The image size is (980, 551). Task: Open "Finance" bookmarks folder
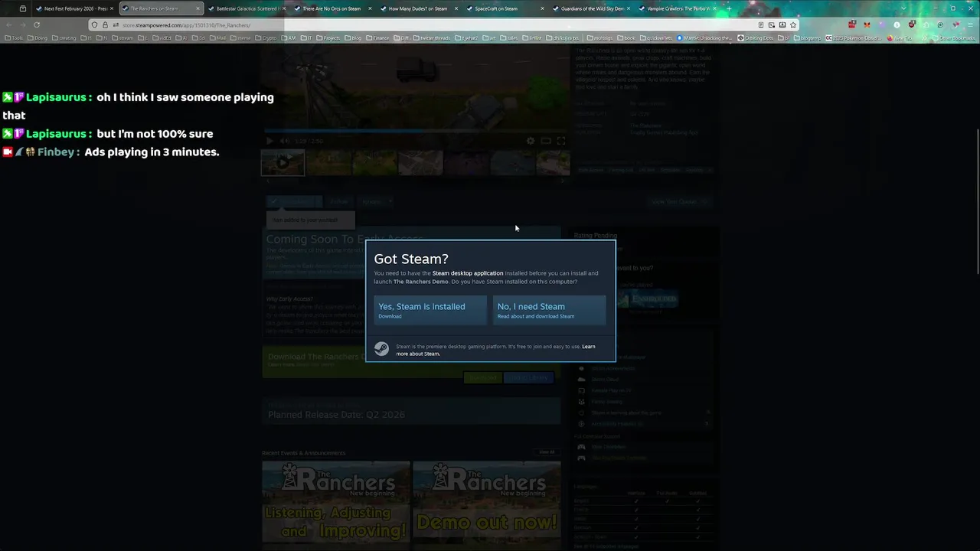pyautogui.click(x=377, y=37)
